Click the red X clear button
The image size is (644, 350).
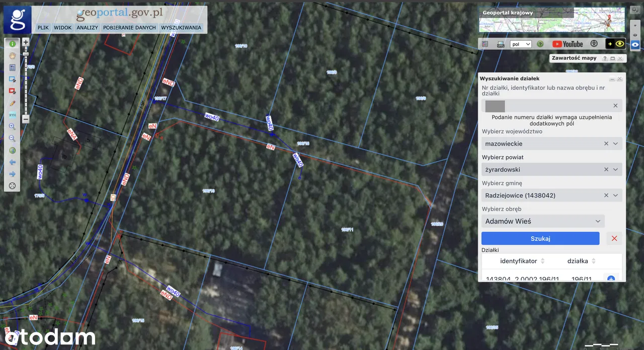click(614, 239)
